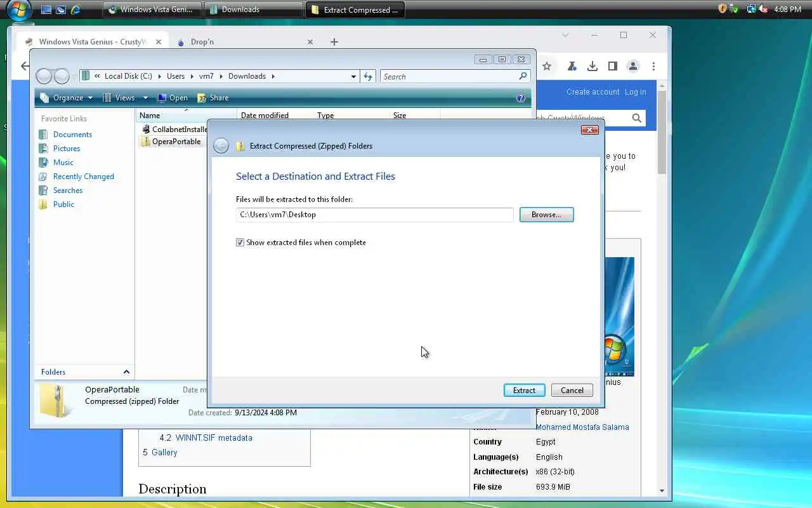Click Share in Explorer toolbar
Viewport: 812px width, 508px height.
pyautogui.click(x=213, y=98)
